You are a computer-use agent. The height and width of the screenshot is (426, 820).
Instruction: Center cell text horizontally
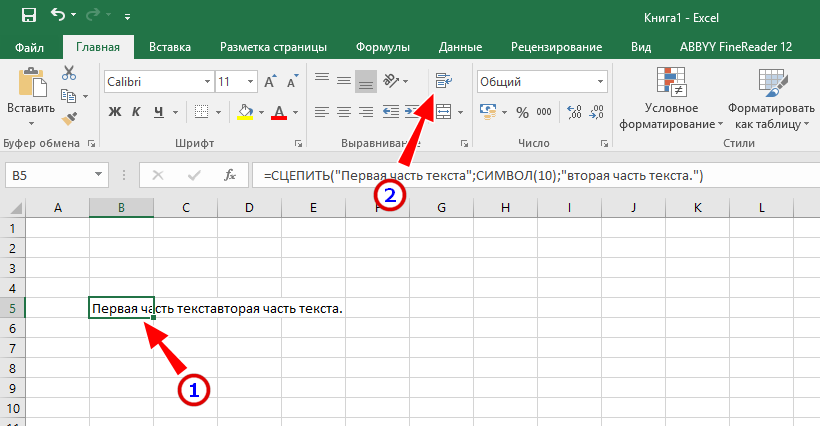tap(344, 111)
